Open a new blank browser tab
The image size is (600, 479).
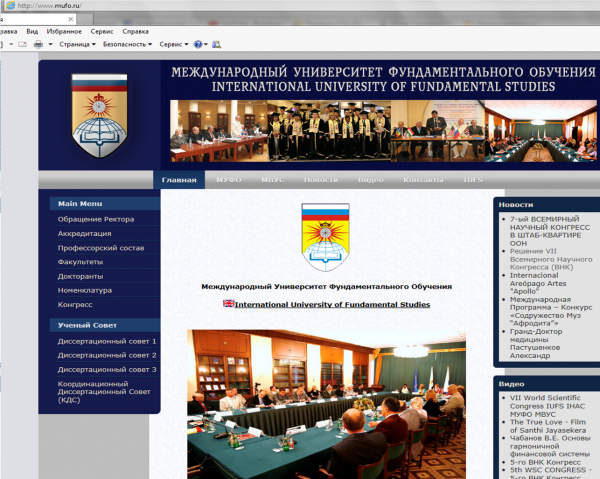click(x=85, y=19)
